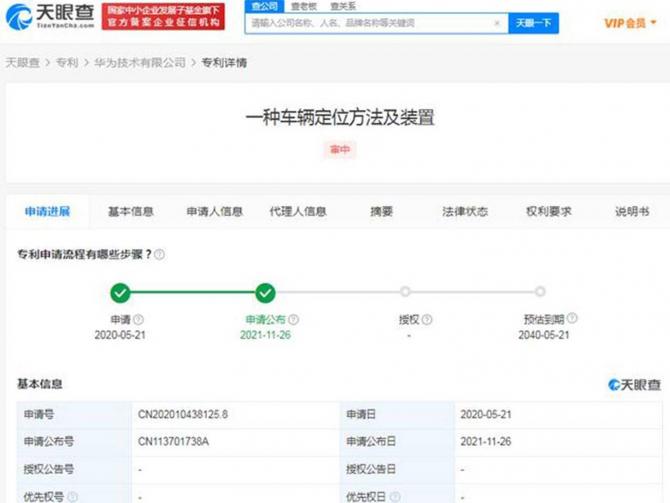Clear search box with the X icon
The image size is (670, 503).
pos(498,23)
